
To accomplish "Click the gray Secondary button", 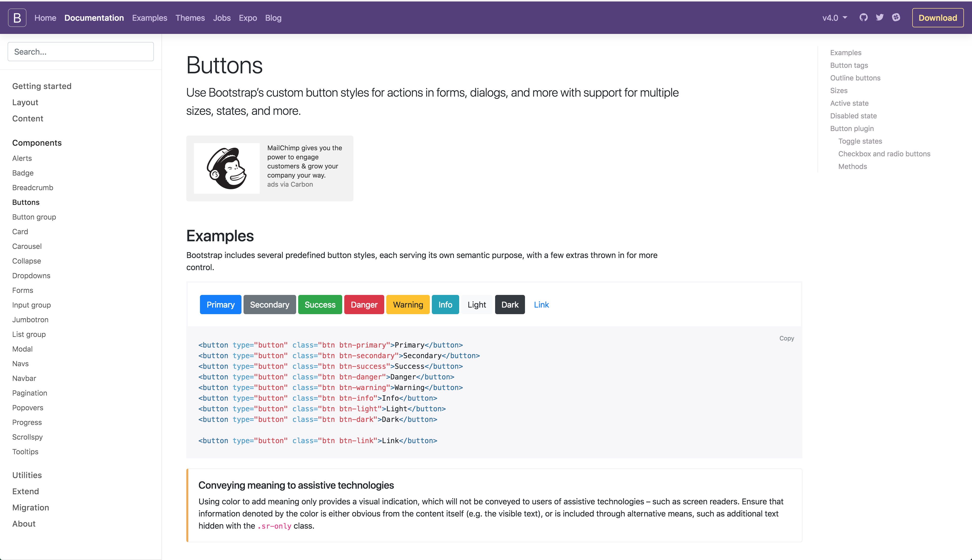I will tap(270, 305).
